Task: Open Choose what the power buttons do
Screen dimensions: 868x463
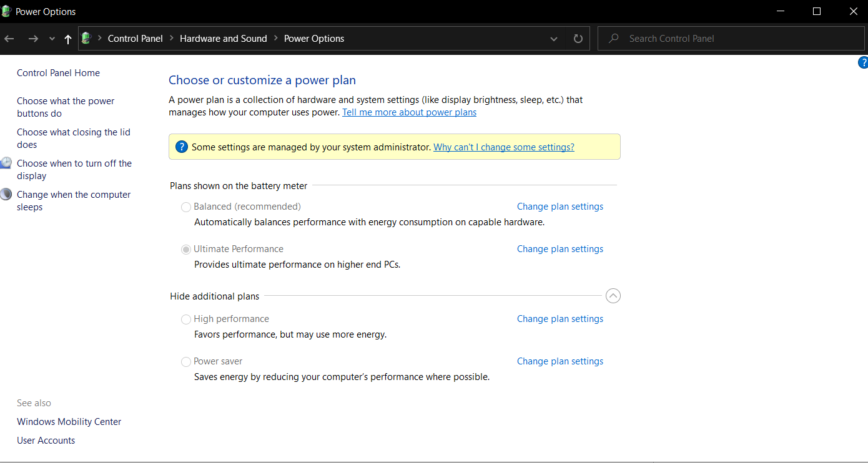Action: pyautogui.click(x=66, y=107)
